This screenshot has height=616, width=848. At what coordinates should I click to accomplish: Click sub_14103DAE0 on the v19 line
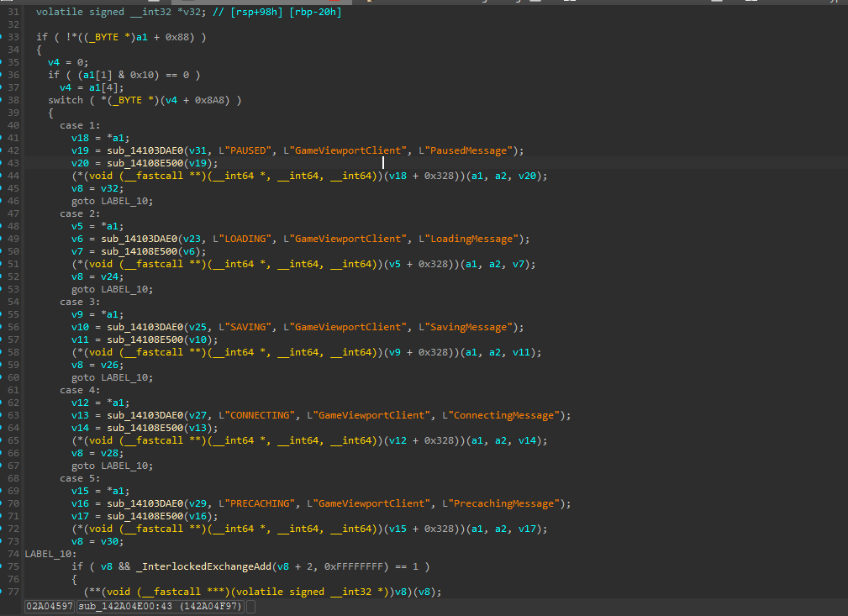point(145,151)
